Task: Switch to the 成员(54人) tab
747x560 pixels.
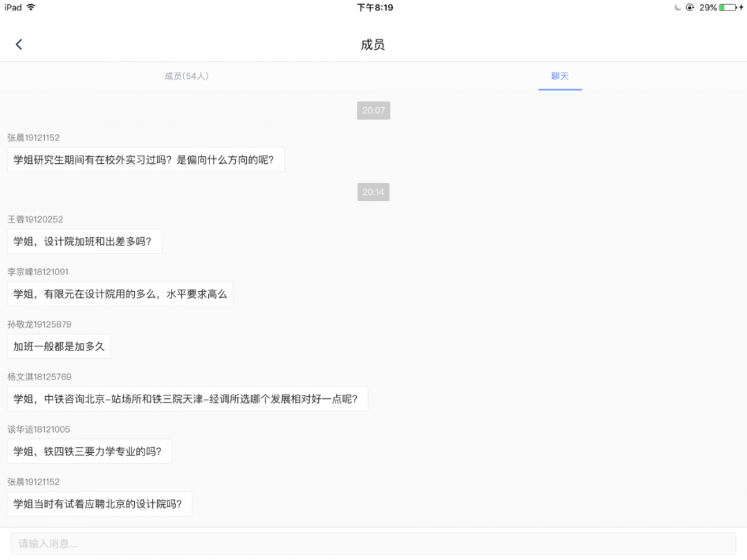Action: 186,76
